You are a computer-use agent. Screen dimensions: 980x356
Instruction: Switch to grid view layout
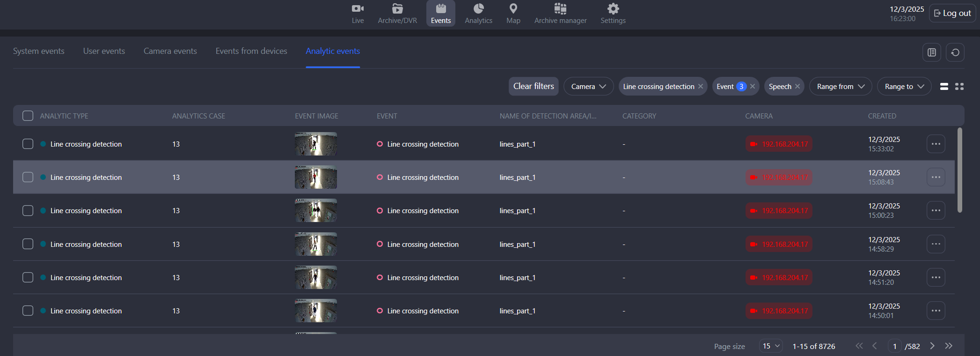[x=959, y=87]
